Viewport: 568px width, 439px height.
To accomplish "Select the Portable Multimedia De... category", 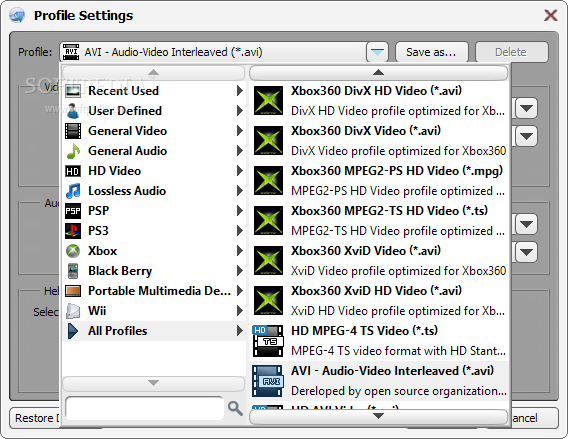I will pyautogui.click(x=154, y=291).
